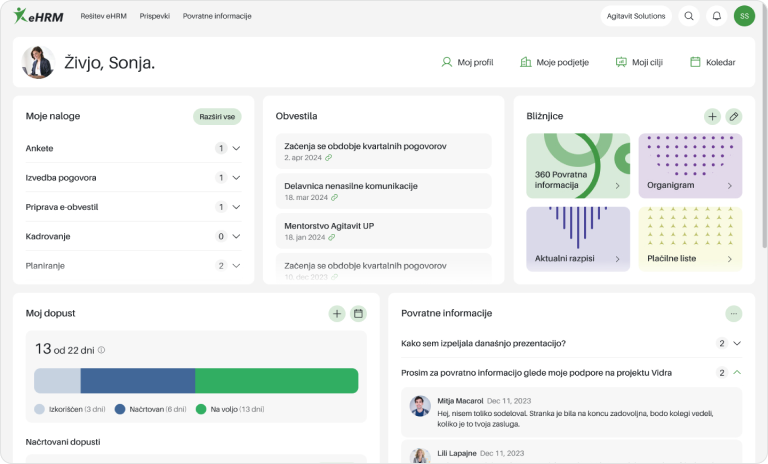
Task: Open the Povratne informacije more options menu
Action: coord(734,313)
